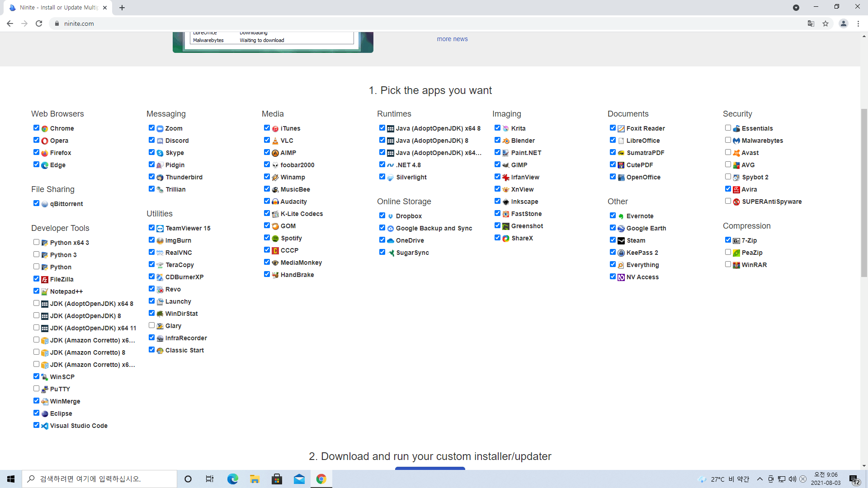Click the Foxit Reader icon under Documents
The width and height of the screenshot is (868, 488).
coord(621,129)
